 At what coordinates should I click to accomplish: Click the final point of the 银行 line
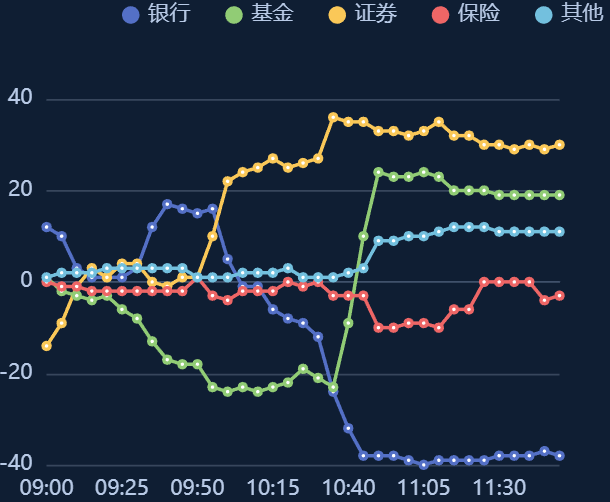[x=560, y=456]
